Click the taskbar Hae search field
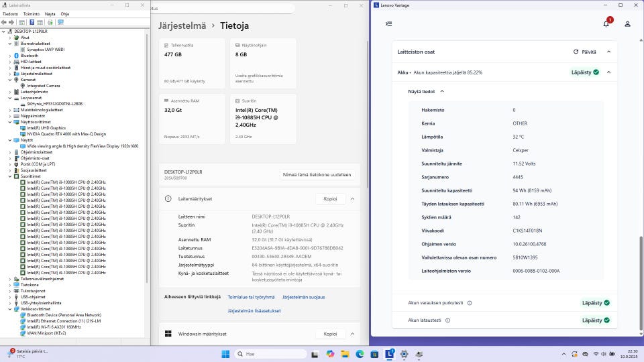 point(270,354)
